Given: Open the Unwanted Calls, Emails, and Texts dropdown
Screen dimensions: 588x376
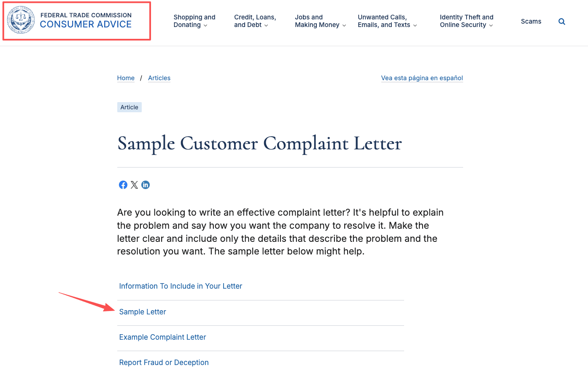Looking at the screenshot, I should pos(384,21).
